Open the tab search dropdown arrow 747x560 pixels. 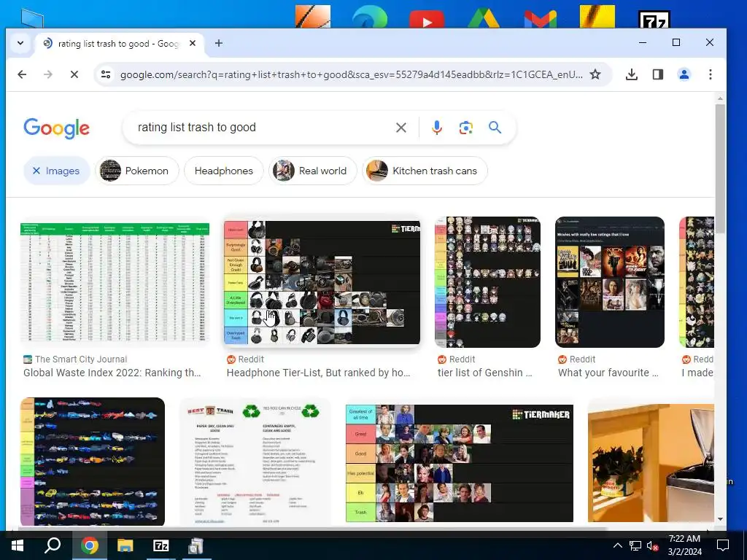(x=20, y=43)
